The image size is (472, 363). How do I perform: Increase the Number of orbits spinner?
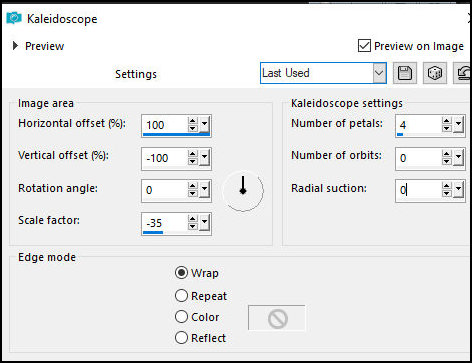pos(447,154)
